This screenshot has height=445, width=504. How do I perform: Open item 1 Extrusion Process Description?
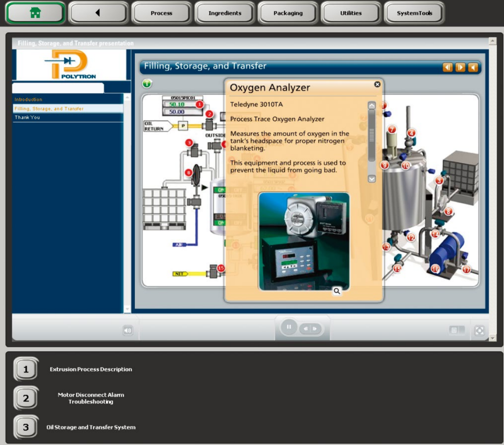point(26,369)
